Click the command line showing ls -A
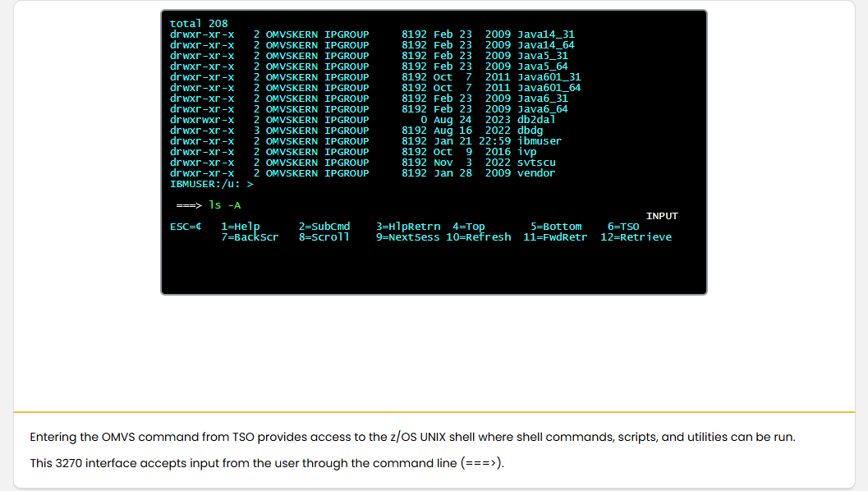This screenshot has height=491, width=868. [x=225, y=205]
